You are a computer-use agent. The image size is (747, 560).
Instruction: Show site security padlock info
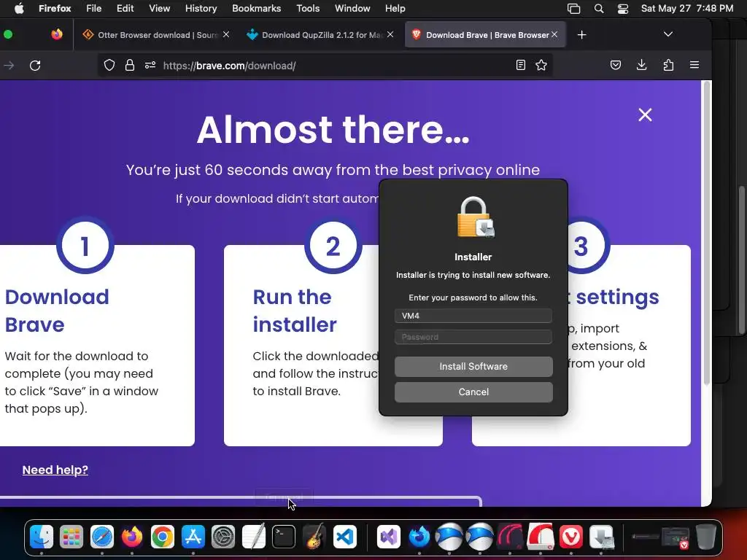130,65
